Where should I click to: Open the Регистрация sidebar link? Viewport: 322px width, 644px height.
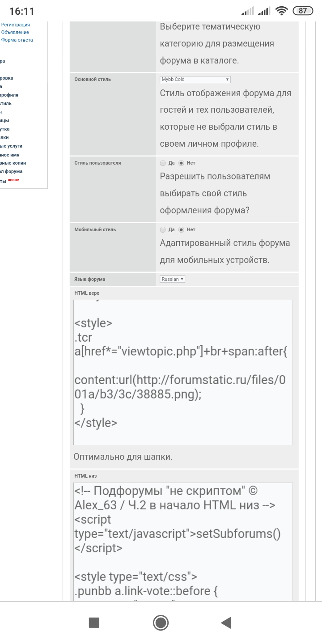pyautogui.click(x=16, y=25)
